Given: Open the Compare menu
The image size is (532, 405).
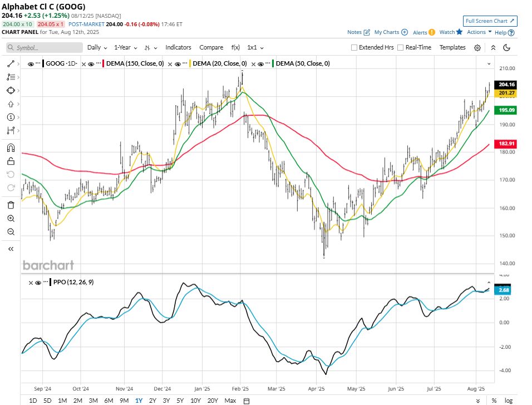Looking at the screenshot, I should point(211,47).
